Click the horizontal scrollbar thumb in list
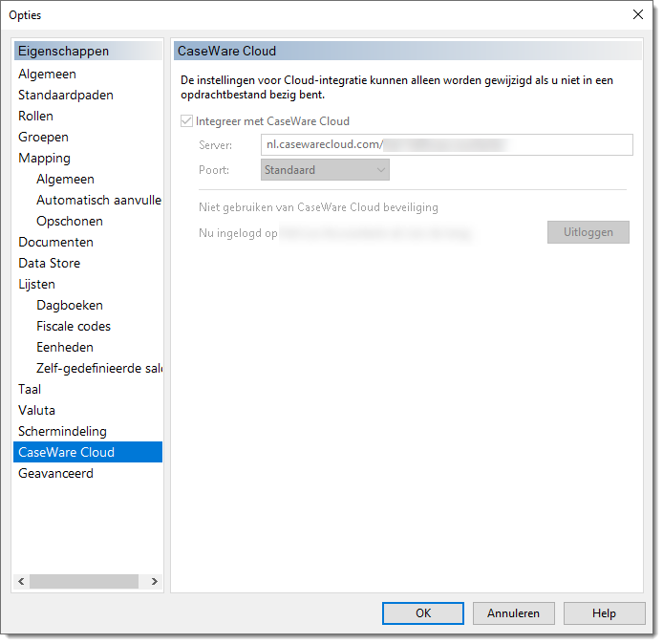 pos(84,582)
